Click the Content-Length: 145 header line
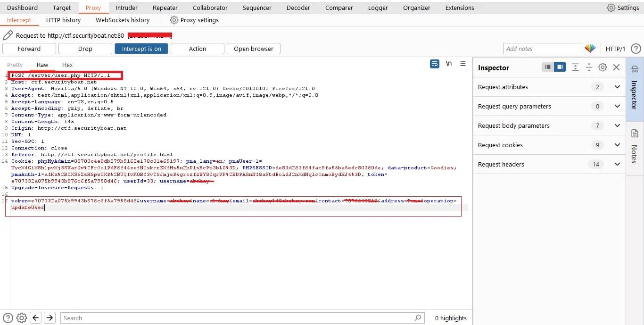Viewport: 644px width, 325px height. [x=42, y=121]
